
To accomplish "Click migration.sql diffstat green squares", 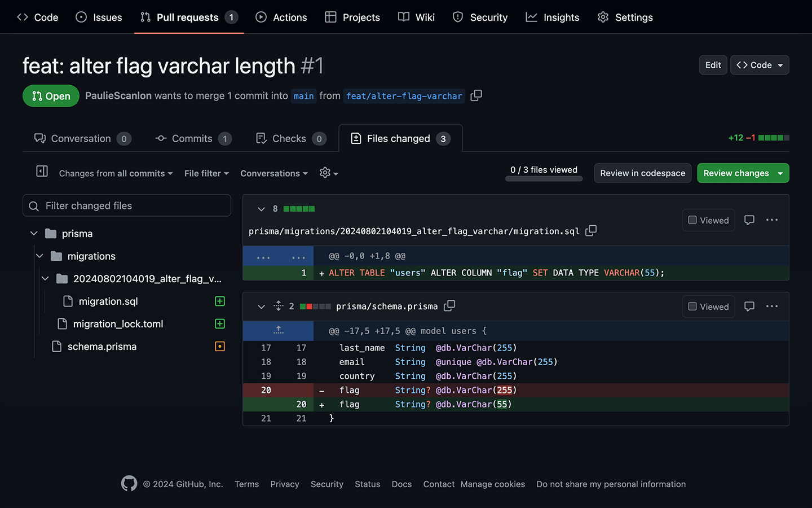I will [299, 209].
